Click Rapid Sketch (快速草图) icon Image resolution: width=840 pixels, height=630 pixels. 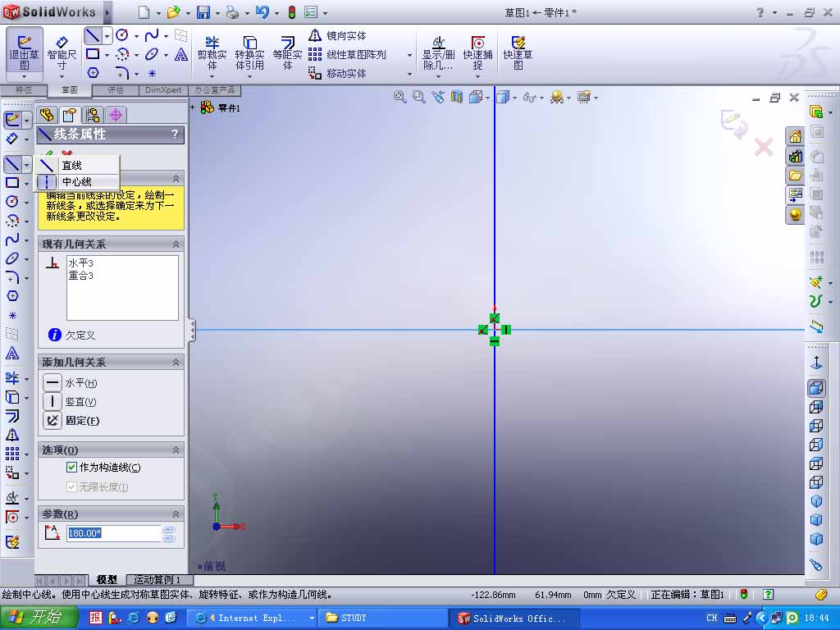518,52
